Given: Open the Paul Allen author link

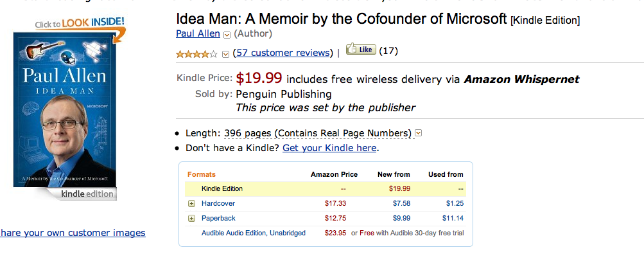Looking at the screenshot, I should (198, 33).
